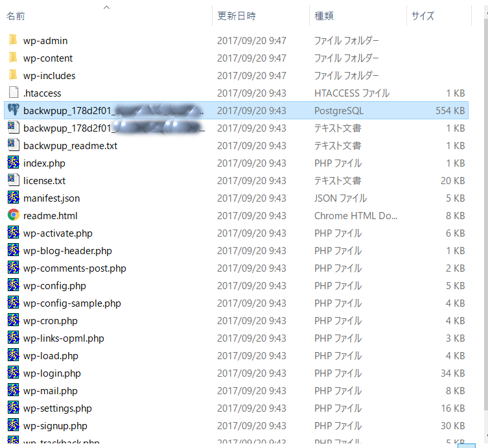Click the wp-config.php file icon
Image resolution: width=488 pixels, height=448 pixels.
[14, 286]
